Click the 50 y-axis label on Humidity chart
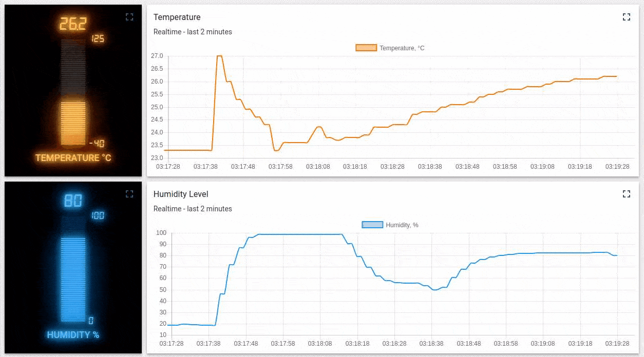The width and height of the screenshot is (644, 357). [162, 289]
